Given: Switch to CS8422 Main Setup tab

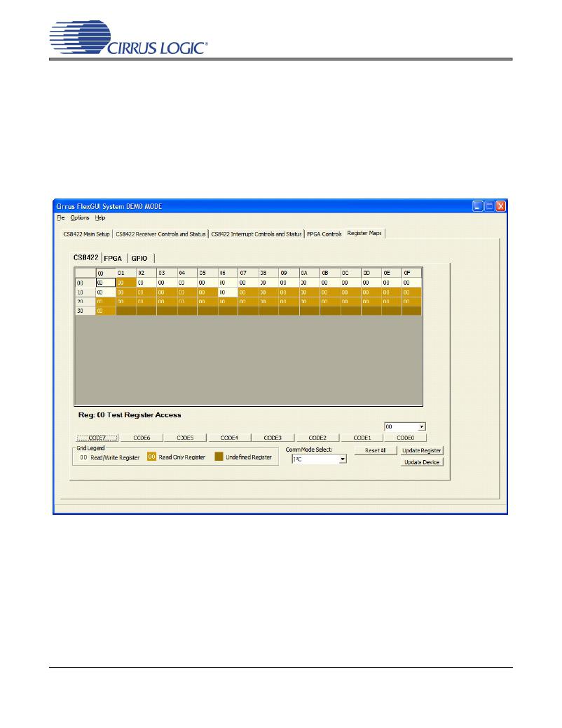Looking at the screenshot, I should pos(86,234).
